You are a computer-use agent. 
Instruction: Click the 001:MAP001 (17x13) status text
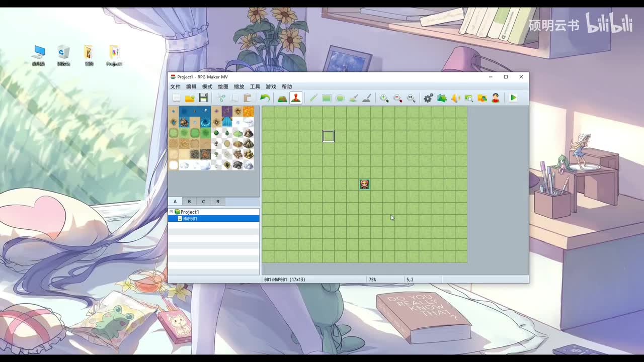click(x=285, y=280)
